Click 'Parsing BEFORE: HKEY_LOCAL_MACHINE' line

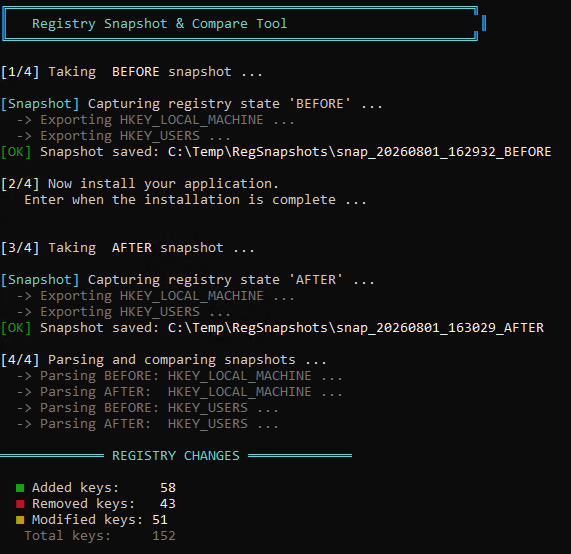pos(180,376)
